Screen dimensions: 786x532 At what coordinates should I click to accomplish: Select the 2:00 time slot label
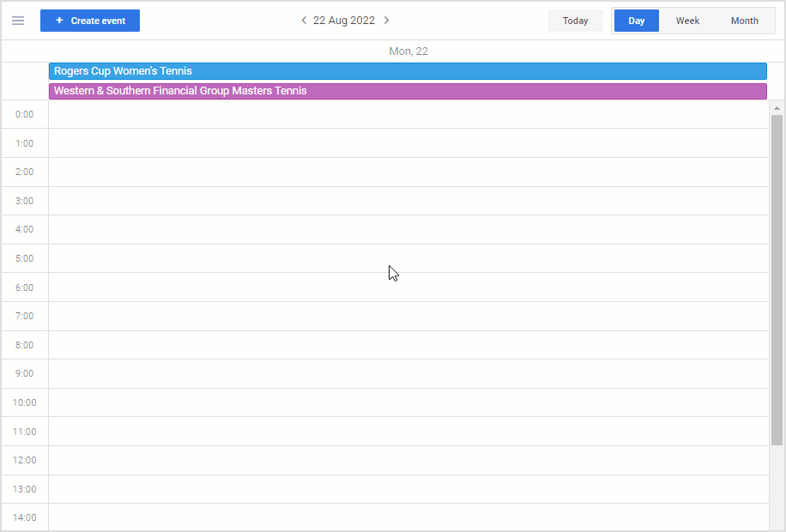coord(24,172)
